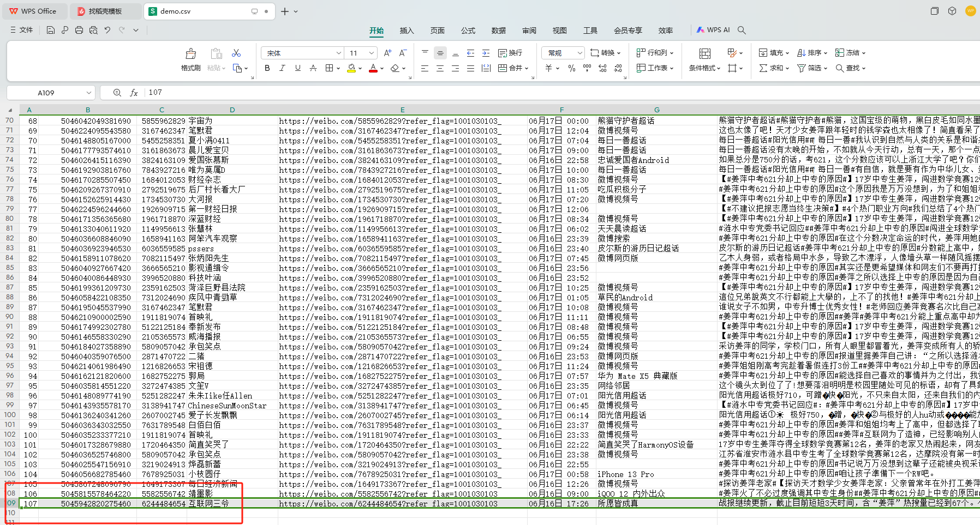Click the AutoSum (求和) button

point(774,68)
